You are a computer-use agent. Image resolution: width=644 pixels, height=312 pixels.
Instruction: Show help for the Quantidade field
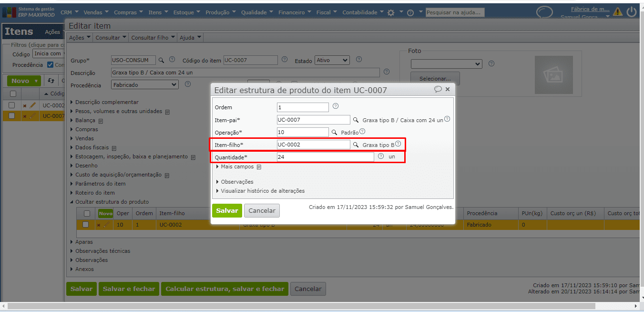pos(380,156)
